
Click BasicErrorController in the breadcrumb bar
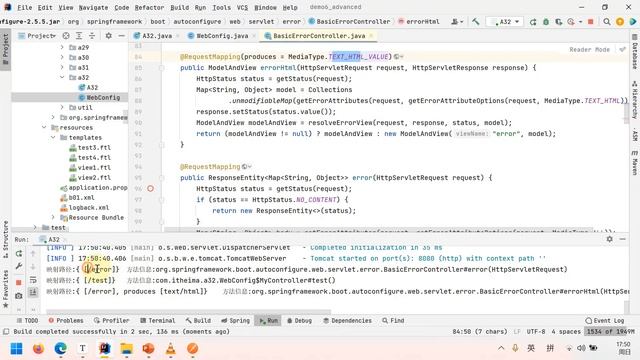coord(349,22)
